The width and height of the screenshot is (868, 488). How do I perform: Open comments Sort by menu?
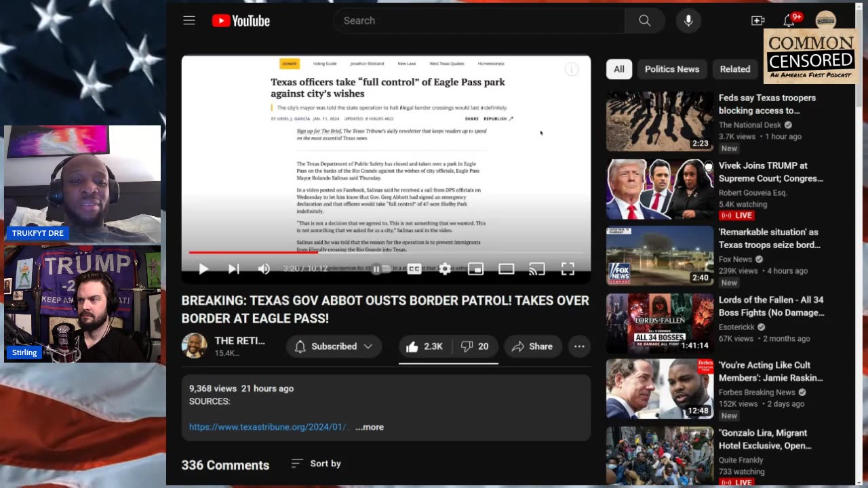click(316, 464)
